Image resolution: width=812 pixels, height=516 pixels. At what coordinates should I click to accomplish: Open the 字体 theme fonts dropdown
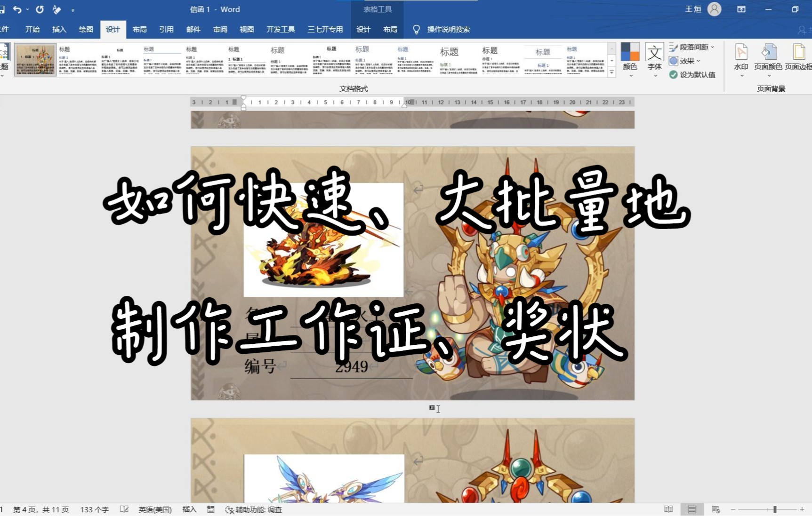pos(655,60)
